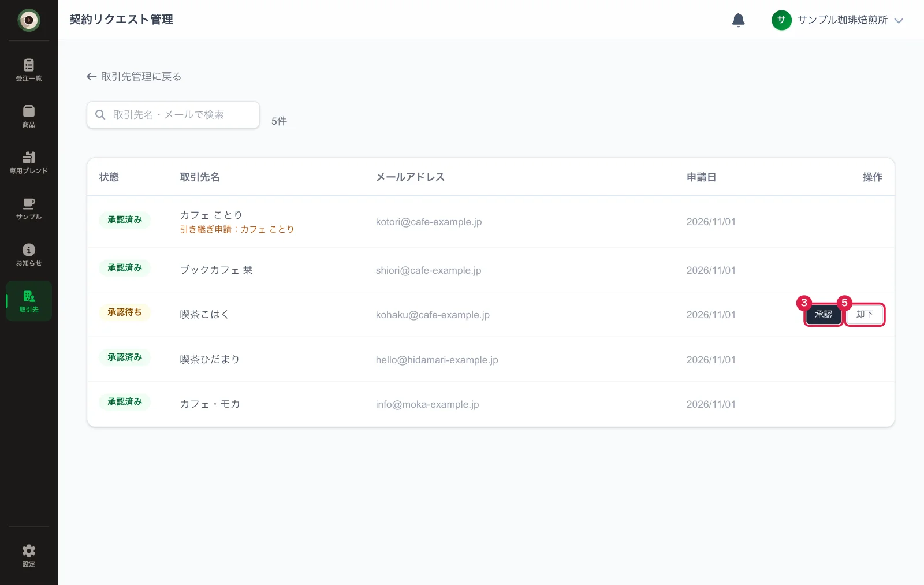Return via 取引先管理に戻る link

click(x=134, y=77)
